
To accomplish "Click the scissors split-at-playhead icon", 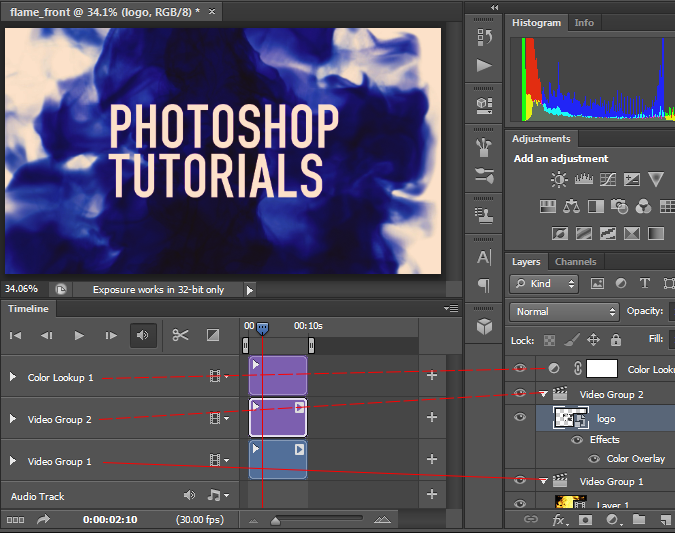I will 180,335.
